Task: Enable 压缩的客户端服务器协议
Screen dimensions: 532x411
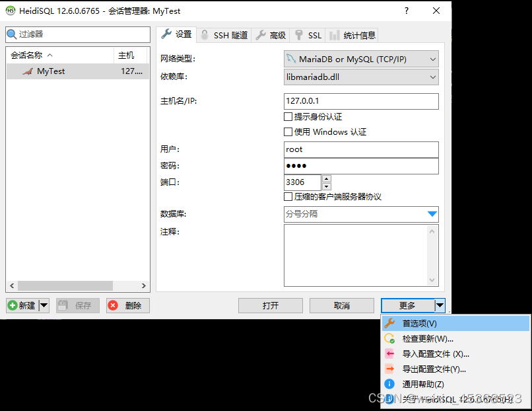Action: tap(288, 196)
